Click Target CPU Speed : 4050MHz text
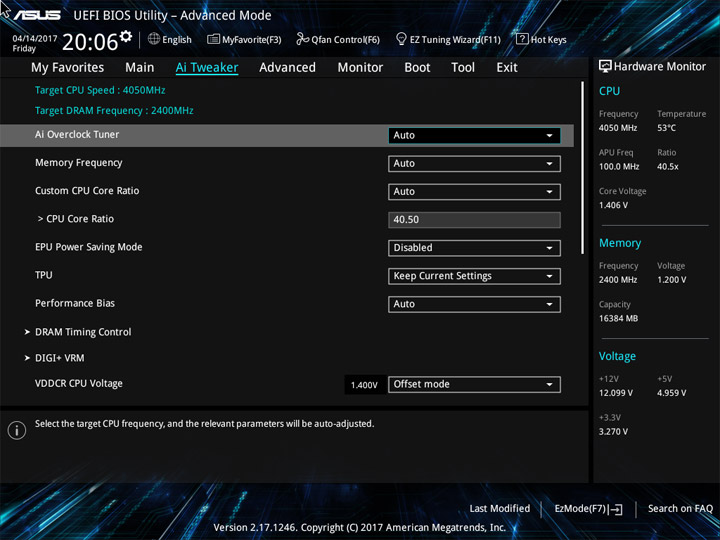720x540 pixels. [x=100, y=90]
